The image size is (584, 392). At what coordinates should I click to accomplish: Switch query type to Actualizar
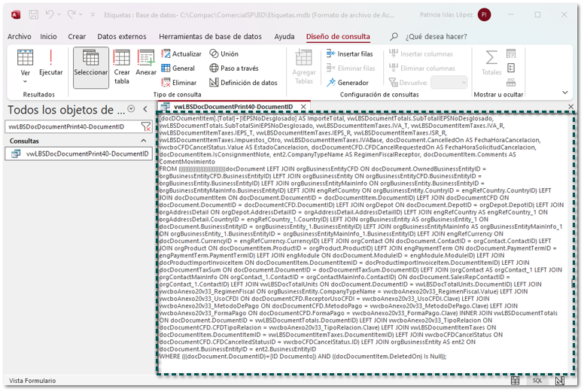click(181, 54)
